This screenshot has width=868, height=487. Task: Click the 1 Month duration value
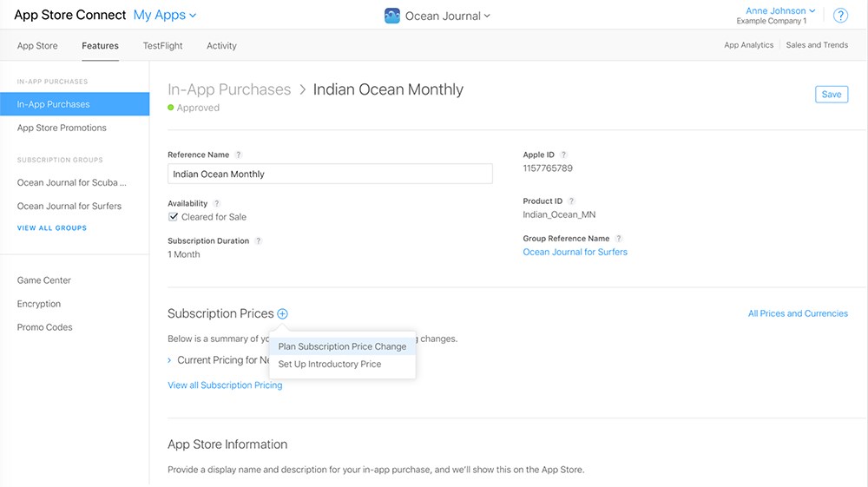coord(184,254)
